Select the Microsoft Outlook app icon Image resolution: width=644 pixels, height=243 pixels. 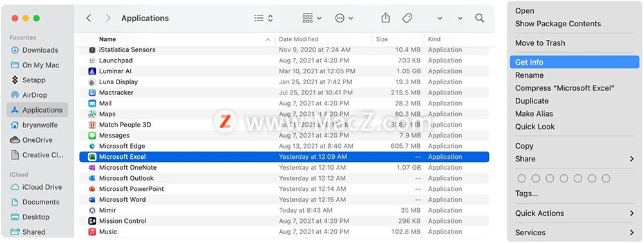pos(92,178)
